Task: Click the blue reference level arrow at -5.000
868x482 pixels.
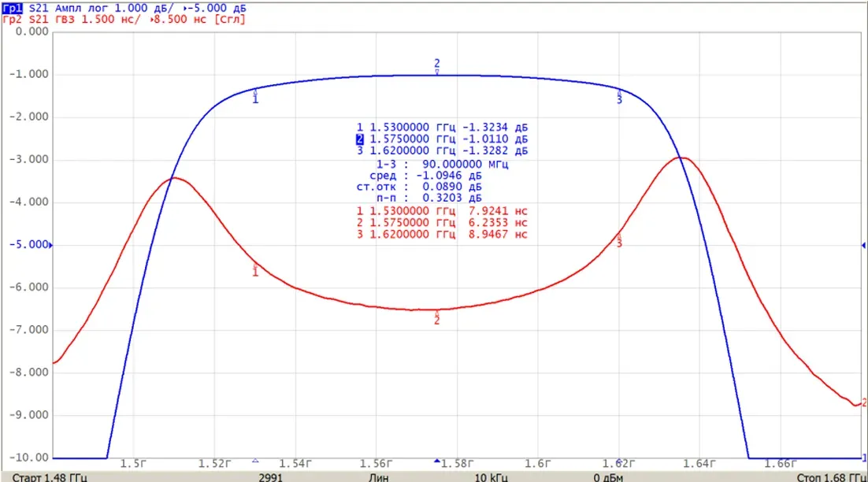Action: 50,245
